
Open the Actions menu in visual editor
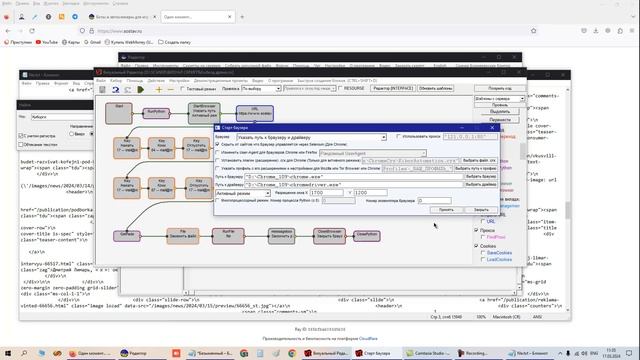[x=156, y=81]
